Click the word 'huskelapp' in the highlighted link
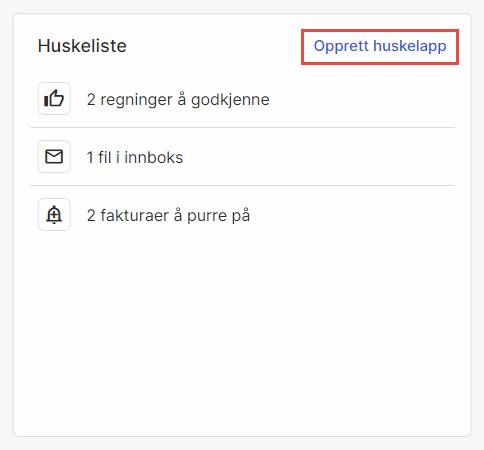 [x=410, y=46]
